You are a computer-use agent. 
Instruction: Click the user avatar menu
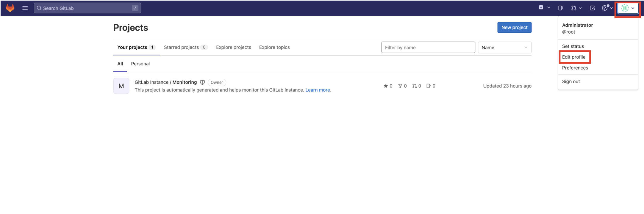point(628,8)
